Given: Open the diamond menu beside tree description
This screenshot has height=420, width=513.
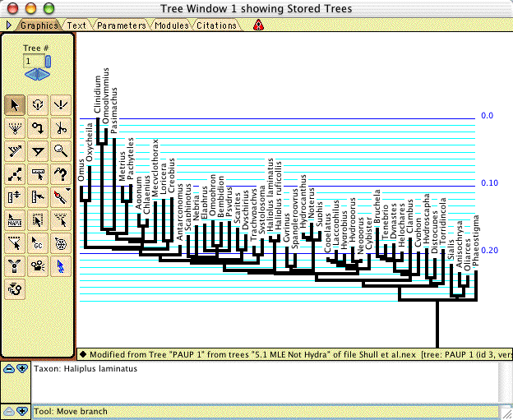Looking at the screenshot, I should pos(83,354).
